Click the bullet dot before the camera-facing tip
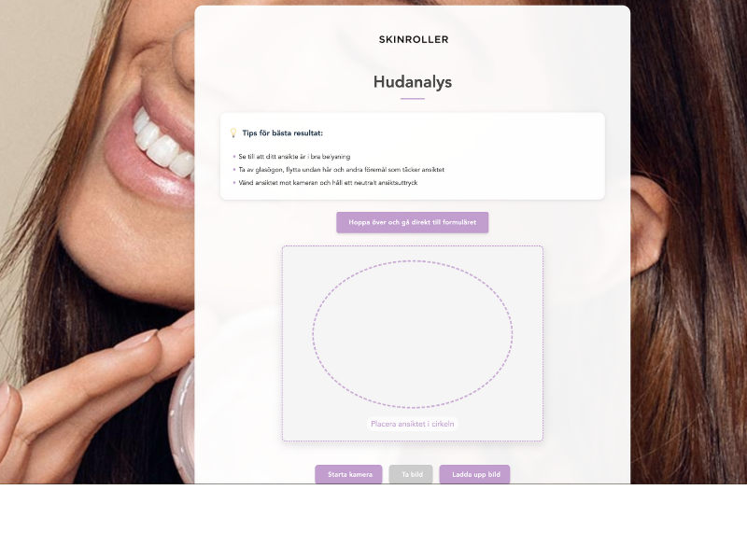The height and width of the screenshot is (560, 747). point(234,183)
